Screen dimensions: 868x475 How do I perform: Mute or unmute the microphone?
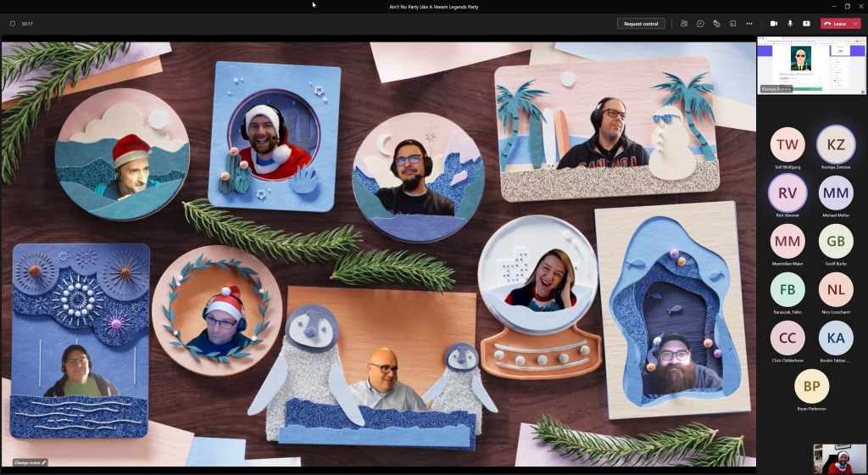click(x=790, y=24)
